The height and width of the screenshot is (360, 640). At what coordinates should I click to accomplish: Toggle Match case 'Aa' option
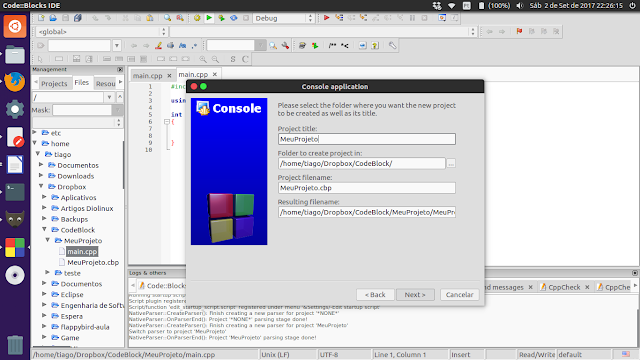click(182, 46)
